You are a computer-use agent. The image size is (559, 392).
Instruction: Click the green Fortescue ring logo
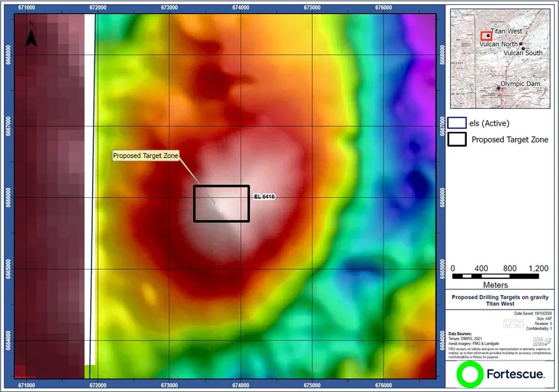click(470, 375)
